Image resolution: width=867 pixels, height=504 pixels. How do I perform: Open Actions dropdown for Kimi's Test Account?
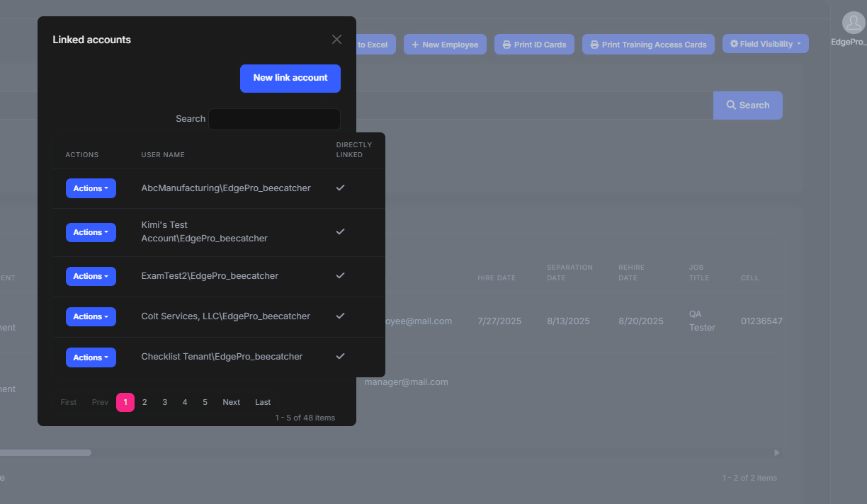[x=91, y=232]
